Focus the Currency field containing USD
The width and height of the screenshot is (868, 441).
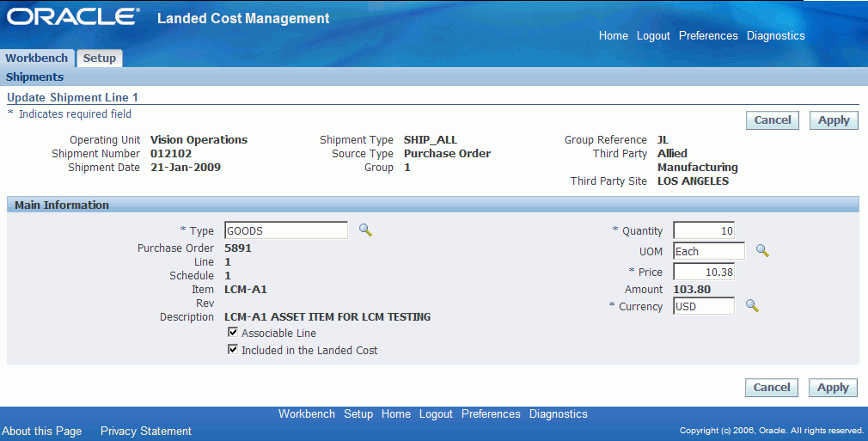tap(704, 306)
